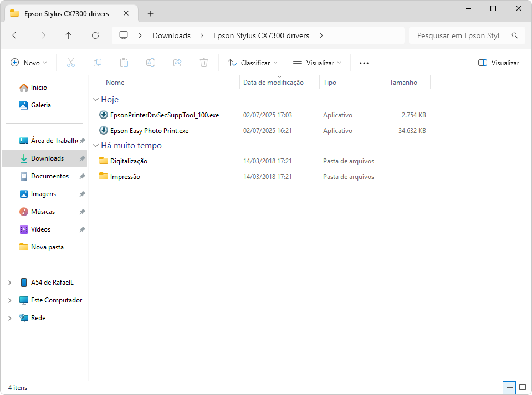Click Downloads in the address breadcrumb

click(171, 35)
